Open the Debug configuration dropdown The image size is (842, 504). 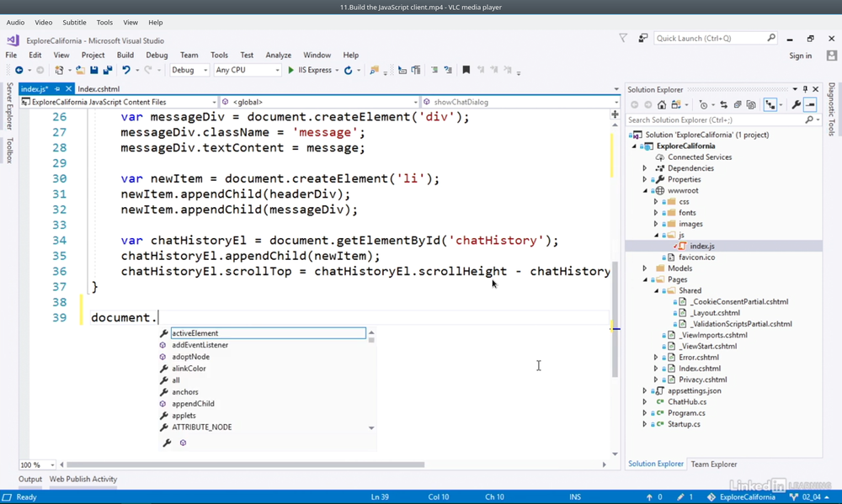pyautogui.click(x=189, y=70)
